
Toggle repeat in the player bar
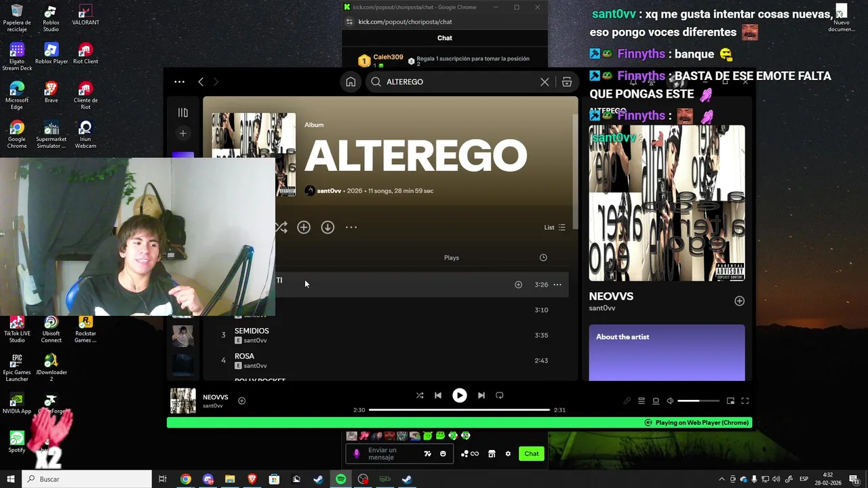coord(500,396)
